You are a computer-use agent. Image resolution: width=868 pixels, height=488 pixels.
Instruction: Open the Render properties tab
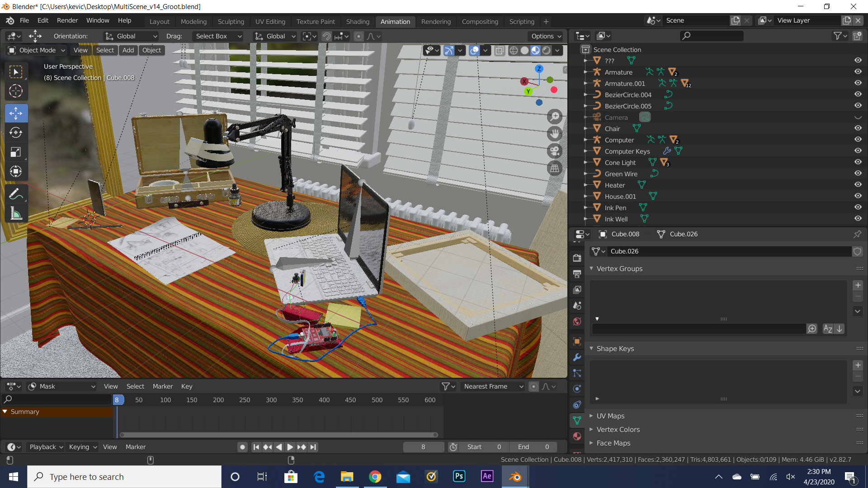coord(577,258)
